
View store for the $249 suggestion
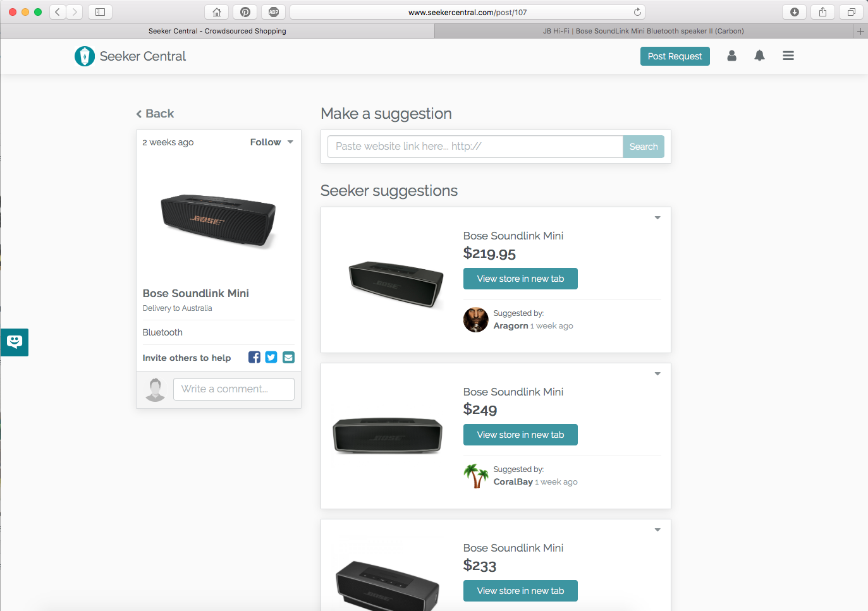[x=520, y=435]
